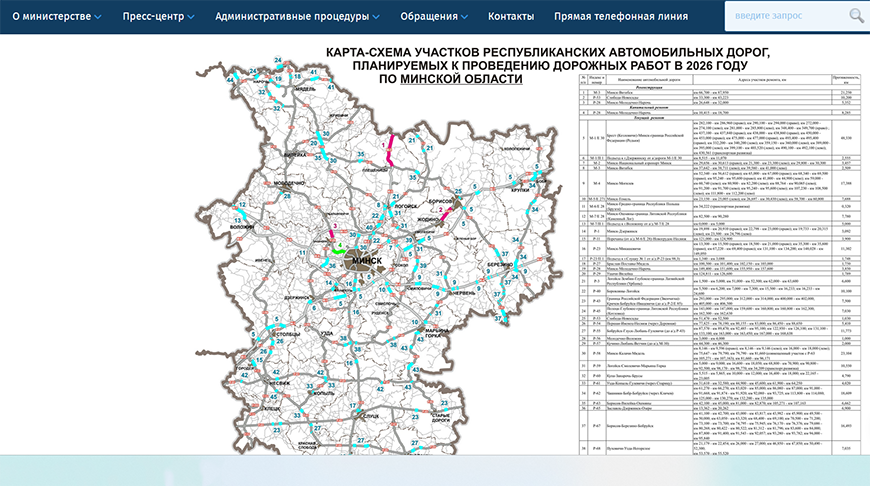The width and height of the screenshot is (870, 486).
Task: Open the О министерстве menu label
Action: point(50,17)
